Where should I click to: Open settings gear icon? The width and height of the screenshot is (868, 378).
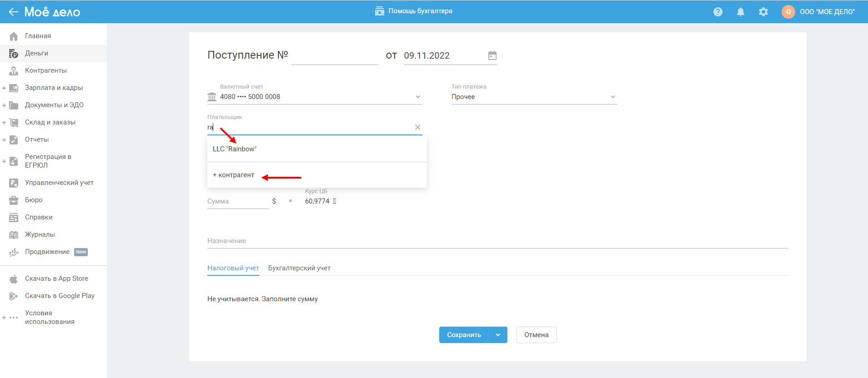(x=763, y=12)
